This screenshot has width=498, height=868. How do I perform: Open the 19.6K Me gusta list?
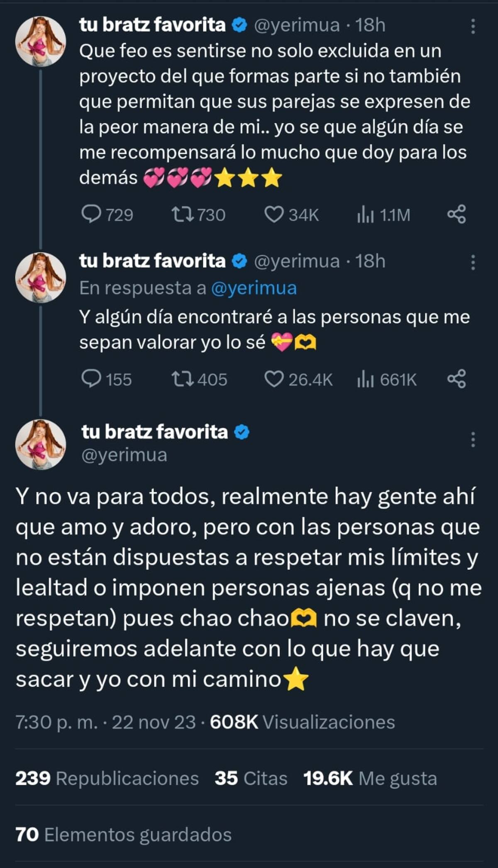(370, 778)
